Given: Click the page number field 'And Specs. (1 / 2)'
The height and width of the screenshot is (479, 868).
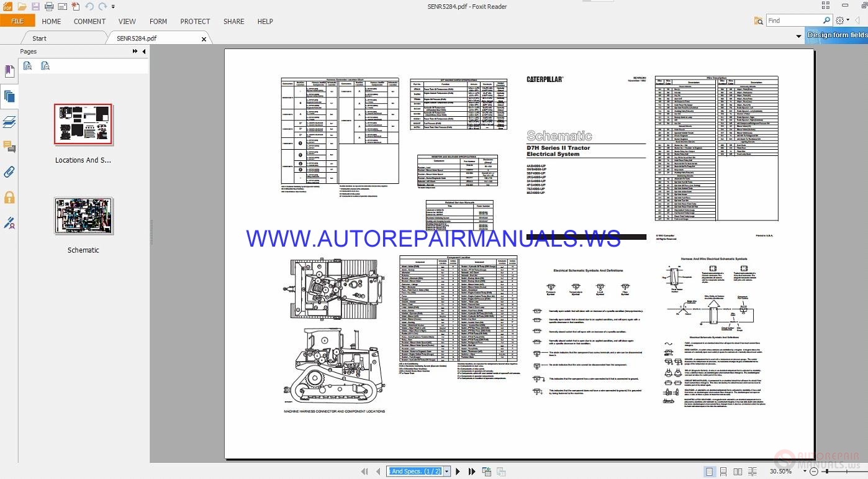Looking at the screenshot, I should click(415, 472).
